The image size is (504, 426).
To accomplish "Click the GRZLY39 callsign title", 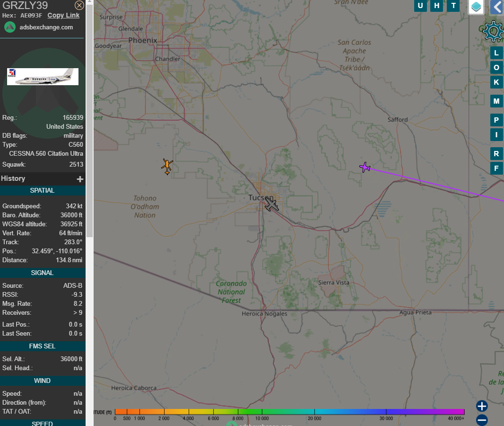I will tap(25, 5).
